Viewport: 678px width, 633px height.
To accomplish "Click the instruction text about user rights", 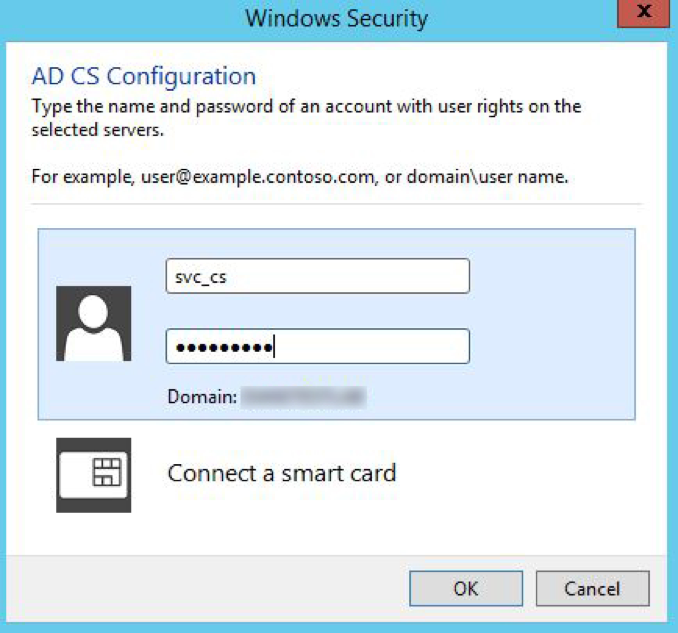I will (306, 118).
